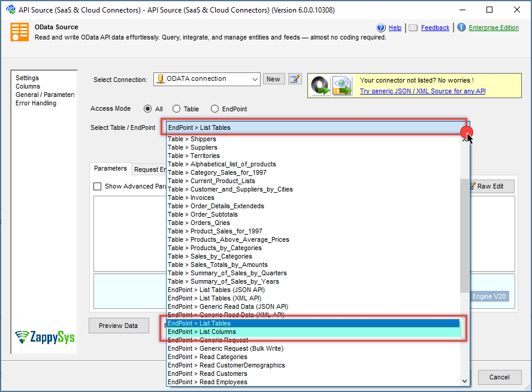Screen dimensions: 532x392
Task: Collapse the Select Table / EndPoint dropdown
Action: pos(465,128)
